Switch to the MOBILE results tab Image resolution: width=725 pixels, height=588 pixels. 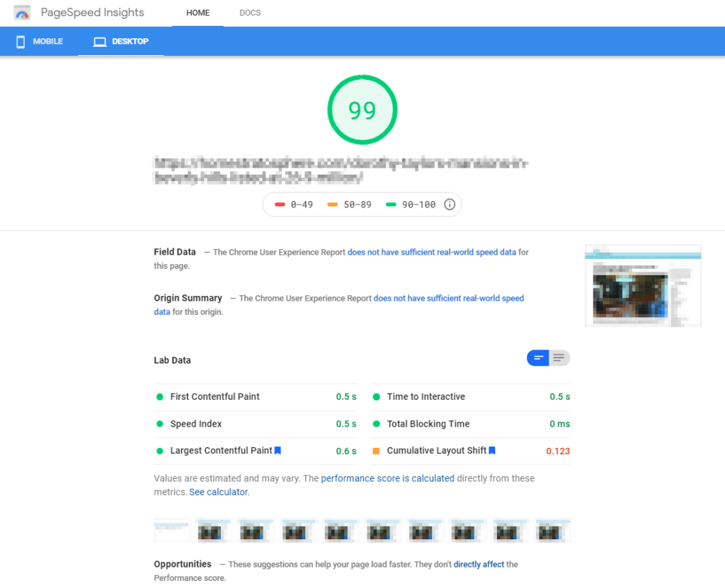tap(40, 42)
